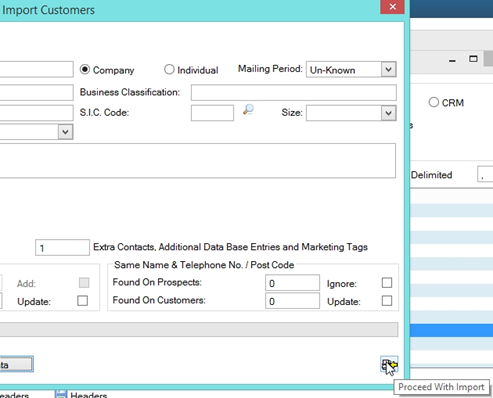
Task: Open the Headers item with the sheet icon
Action: click(81, 394)
